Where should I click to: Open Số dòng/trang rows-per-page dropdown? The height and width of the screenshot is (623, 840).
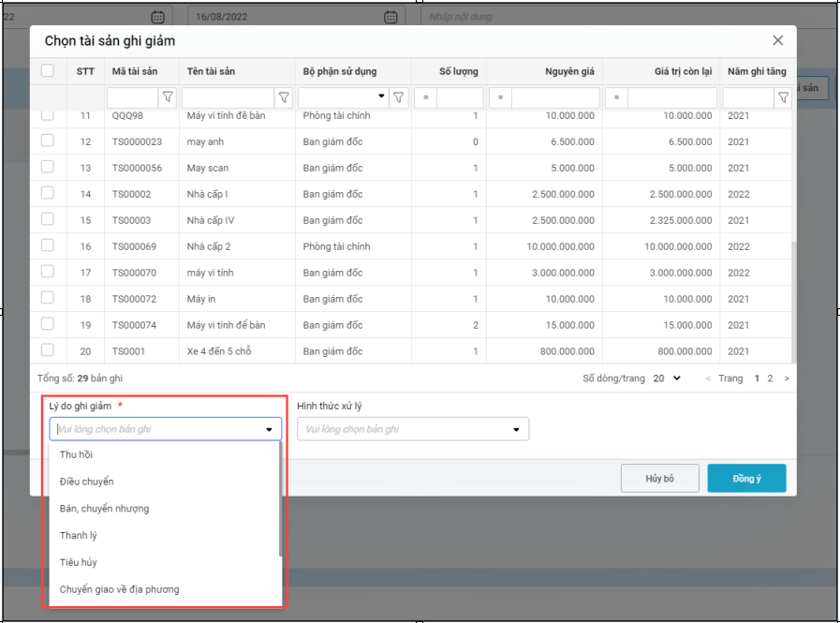click(x=668, y=378)
